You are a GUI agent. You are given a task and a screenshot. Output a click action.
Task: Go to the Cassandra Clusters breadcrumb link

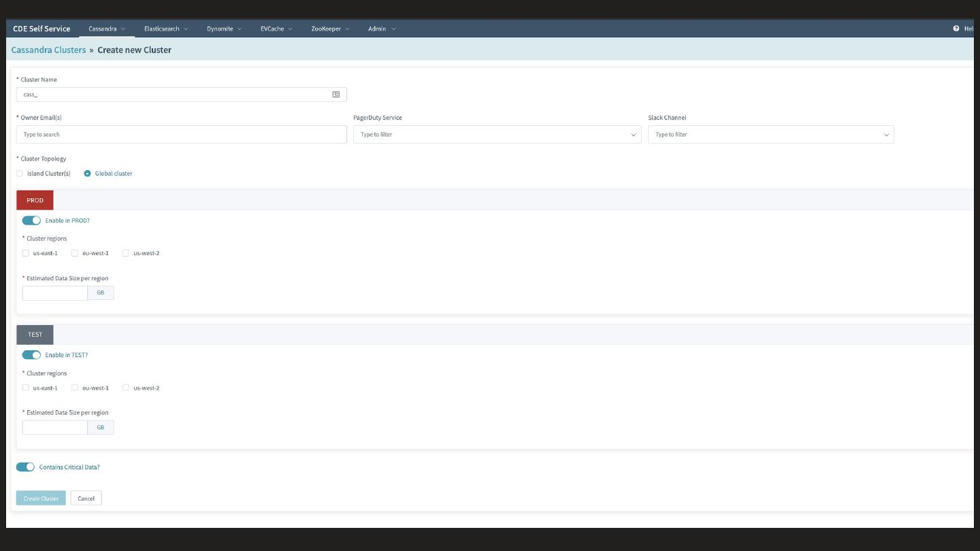(x=48, y=50)
